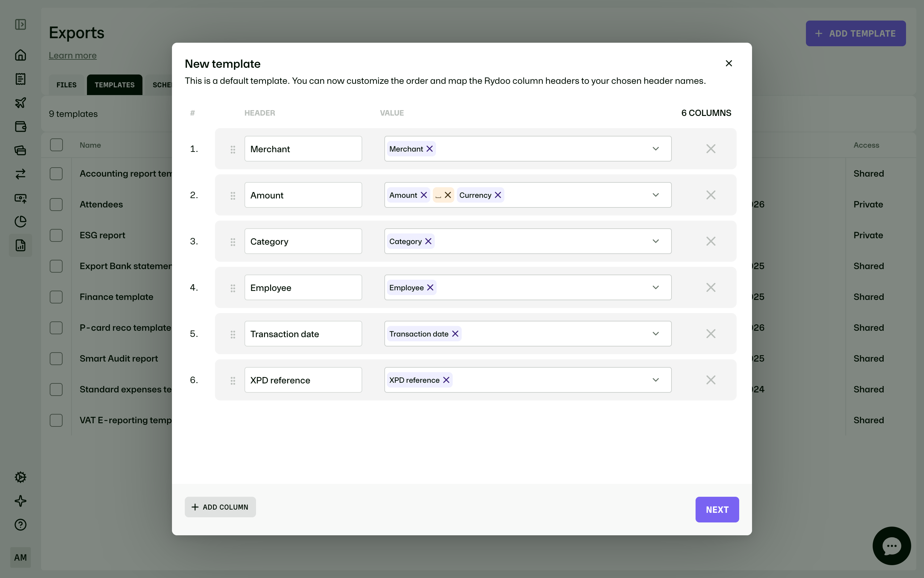Switch to the Files tab
Viewport: 924px width, 578px height.
pyautogui.click(x=66, y=85)
